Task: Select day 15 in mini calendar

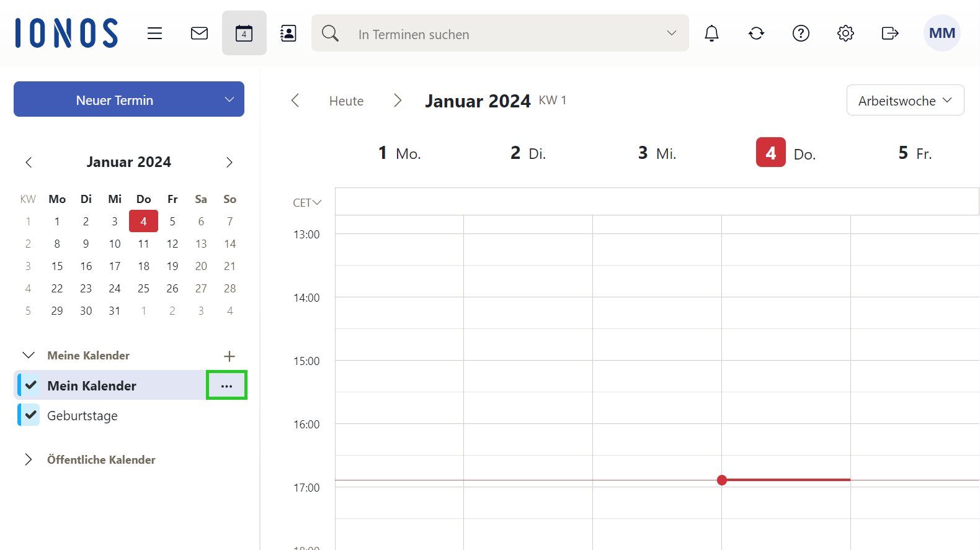Action: point(57,266)
